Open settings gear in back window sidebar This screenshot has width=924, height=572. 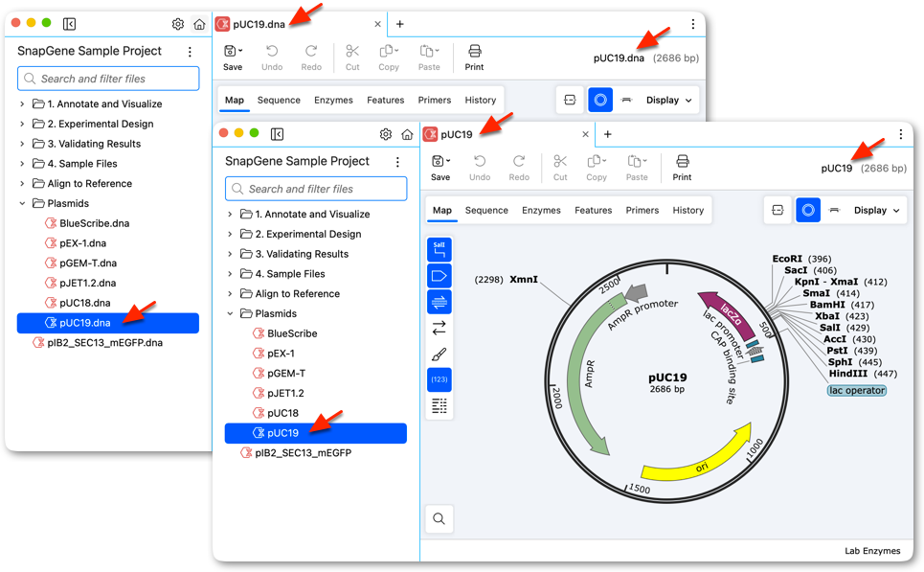(x=178, y=24)
